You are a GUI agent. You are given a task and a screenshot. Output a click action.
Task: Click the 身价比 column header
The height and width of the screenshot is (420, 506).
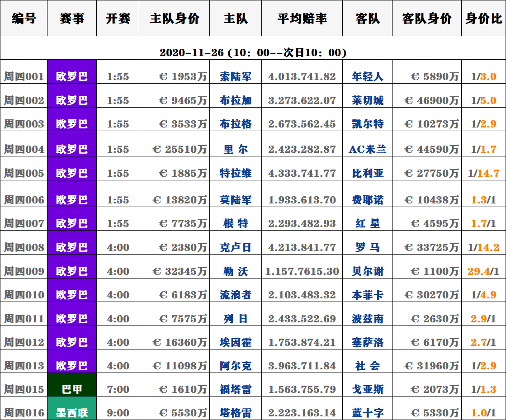click(x=483, y=19)
